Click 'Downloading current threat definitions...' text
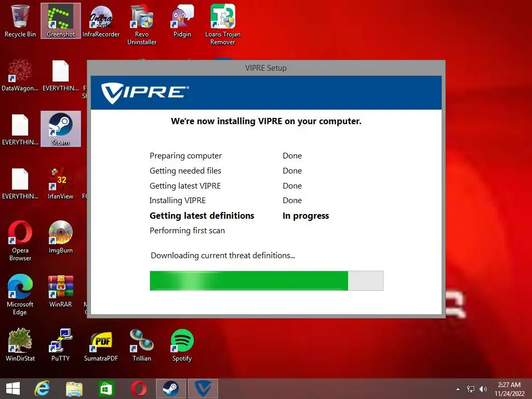Image resolution: width=532 pixels, height=399 pixels. click(223, 256)
